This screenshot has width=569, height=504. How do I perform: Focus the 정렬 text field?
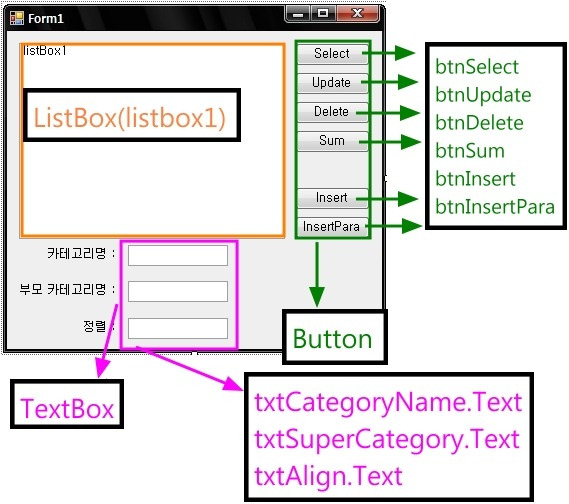(x=178, y=328)
